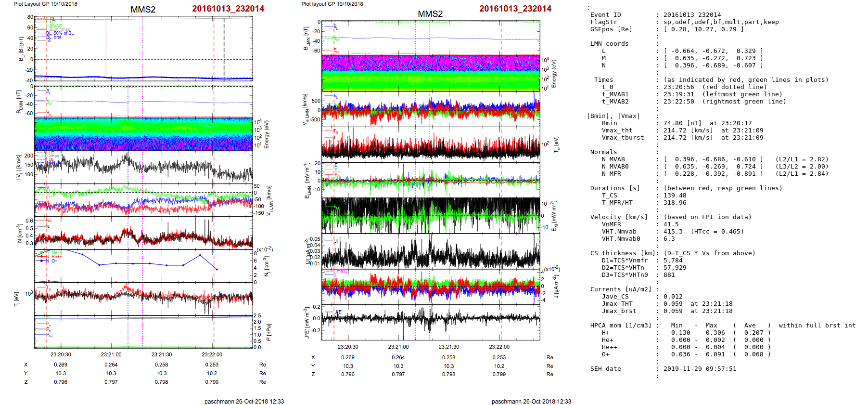
Task: Click the paschmann footer under the left plot
Action: (244, 401)
